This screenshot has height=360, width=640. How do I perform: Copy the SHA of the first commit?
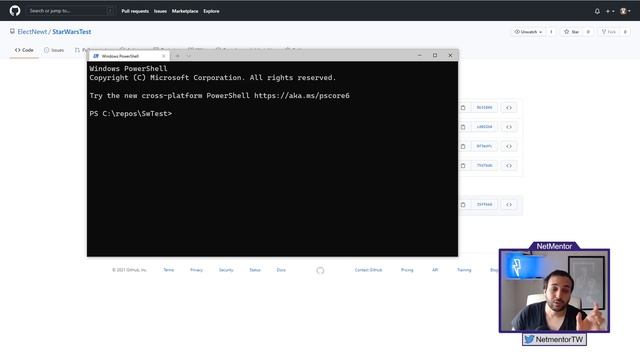point(463,108)
